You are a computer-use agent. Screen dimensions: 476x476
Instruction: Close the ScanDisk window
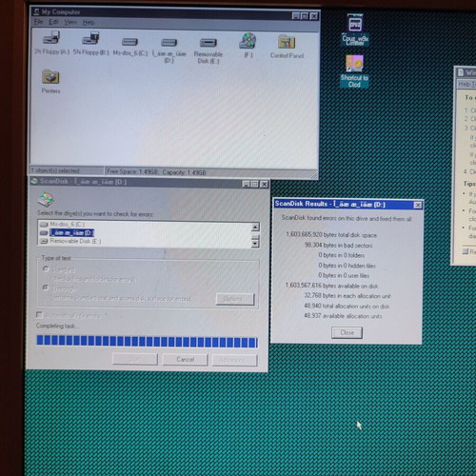point(264,184)
